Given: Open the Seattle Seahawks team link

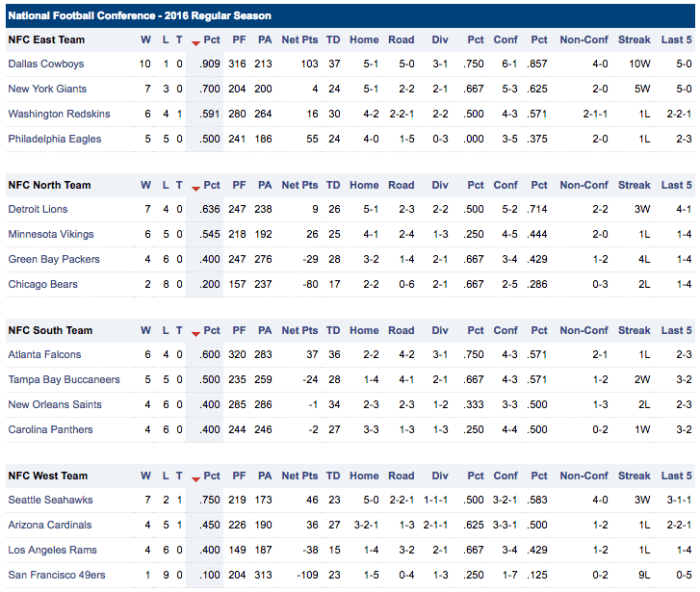Looking at the screenshot, I should pyautogui.click(x=50, y=499).
